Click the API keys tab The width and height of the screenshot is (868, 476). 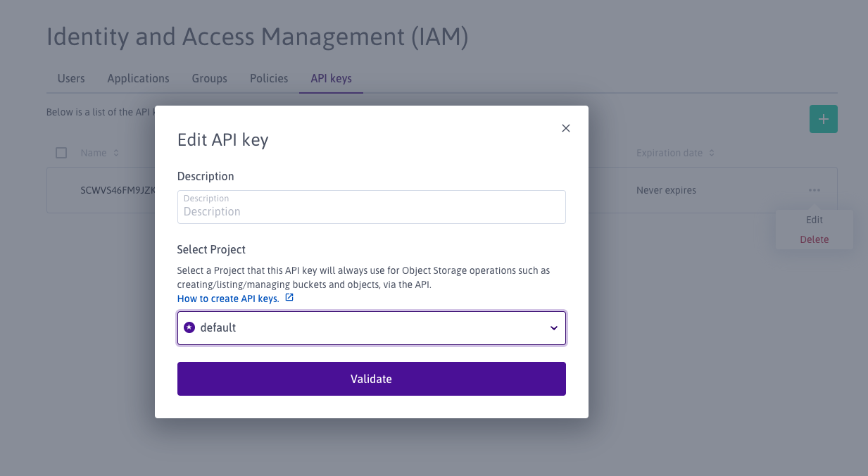331,78
